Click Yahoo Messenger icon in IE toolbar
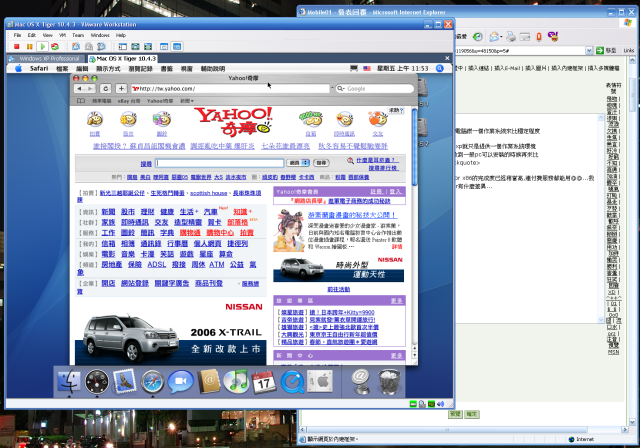This screenshot has width=640, height=448. pyautogui.click(x=553, y=37)
